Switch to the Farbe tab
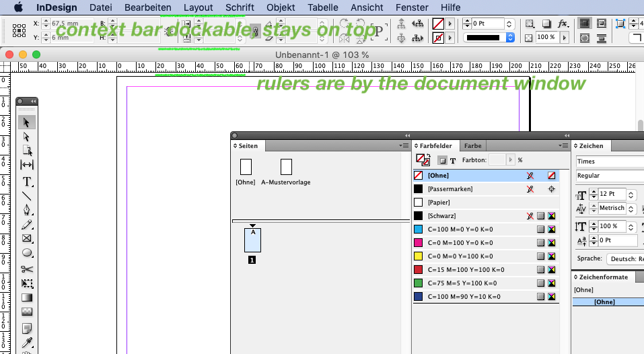 (x=472, y=146)
